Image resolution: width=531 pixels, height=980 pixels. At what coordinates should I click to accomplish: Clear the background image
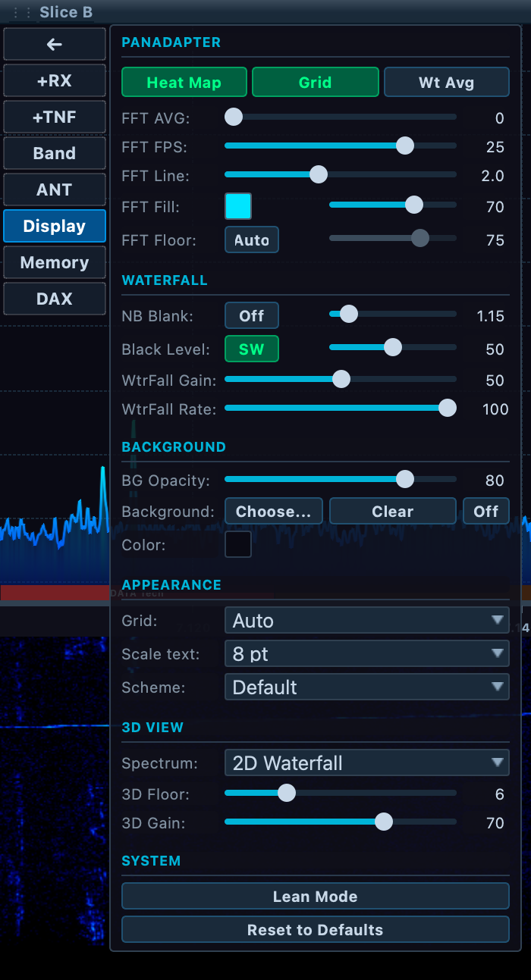coord(393,511)
